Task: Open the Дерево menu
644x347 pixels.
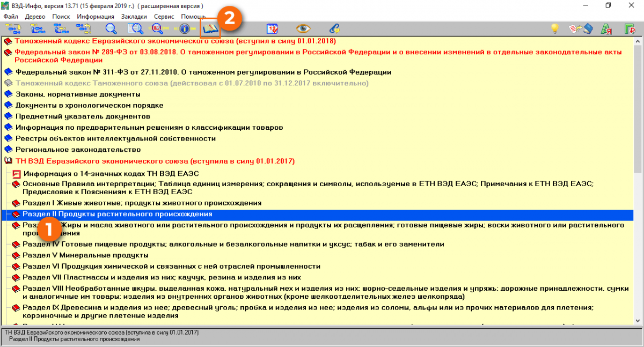Action: tap(35, 17)
